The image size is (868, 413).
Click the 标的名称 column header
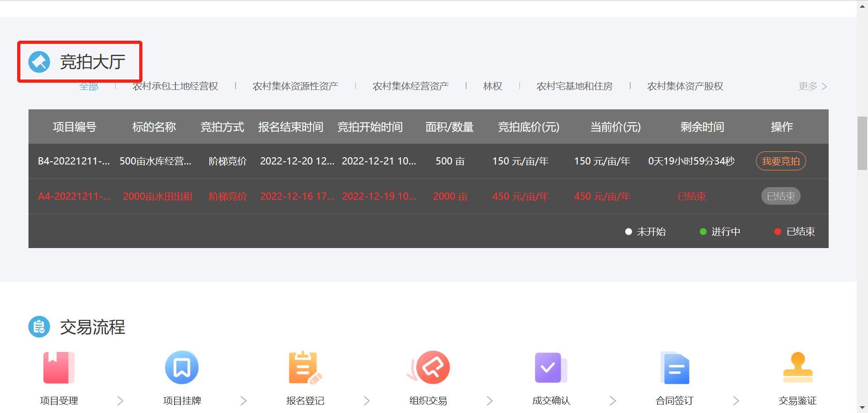point(154,127)
